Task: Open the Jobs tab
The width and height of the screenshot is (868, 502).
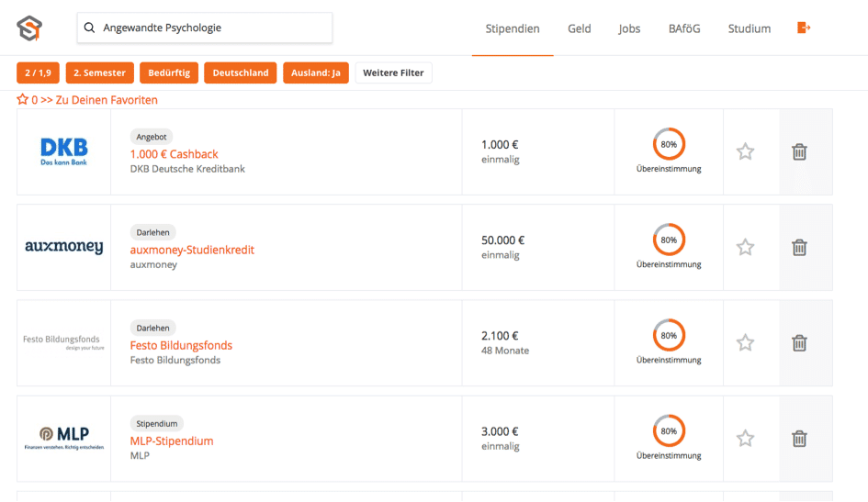Action: click(x=629, y=28)
